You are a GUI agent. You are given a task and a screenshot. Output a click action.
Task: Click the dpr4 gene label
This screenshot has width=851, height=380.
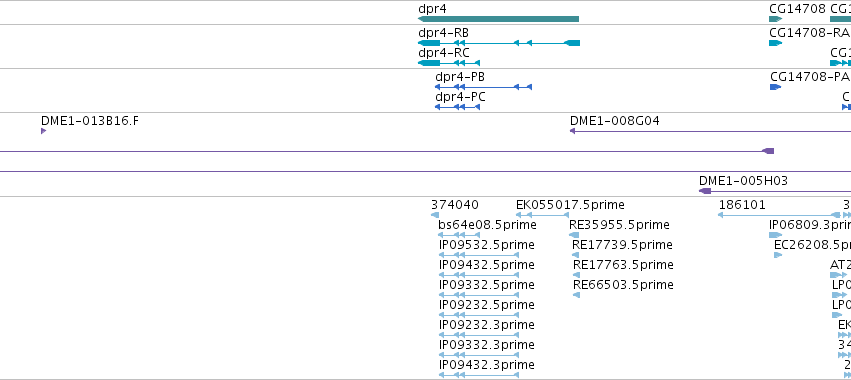coord(432,9)
